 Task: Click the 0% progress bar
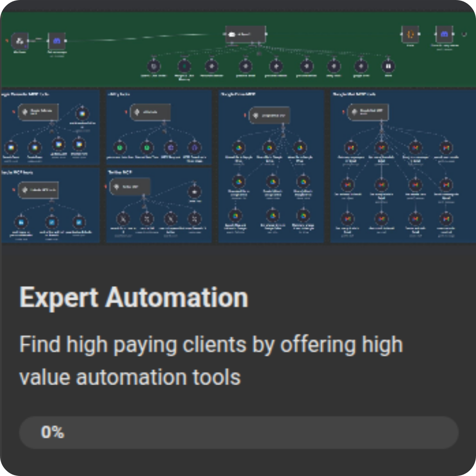[x=238, y=432]
